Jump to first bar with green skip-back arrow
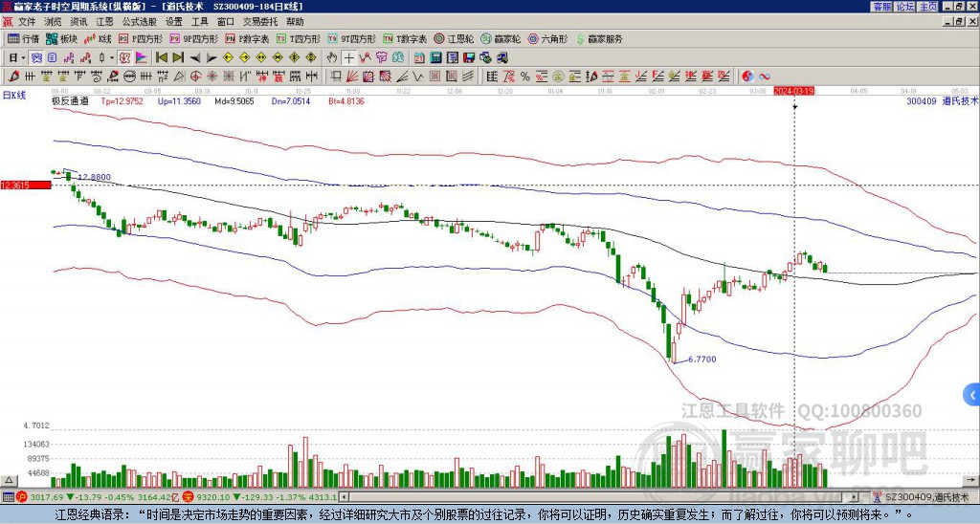This screenshot has height=524, width=980. (x=161, y=58)
